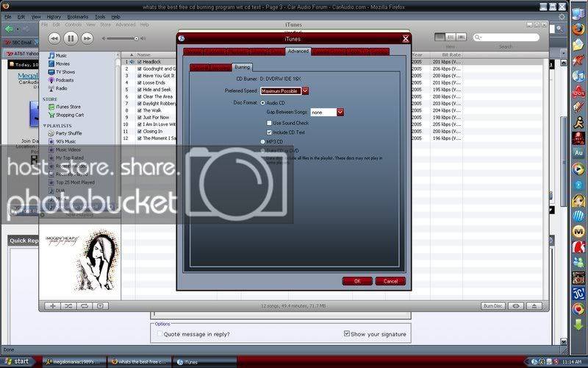This screenshot has width=588, height=368.
Task: Click the iTunes search field
Action: [506, 38]
